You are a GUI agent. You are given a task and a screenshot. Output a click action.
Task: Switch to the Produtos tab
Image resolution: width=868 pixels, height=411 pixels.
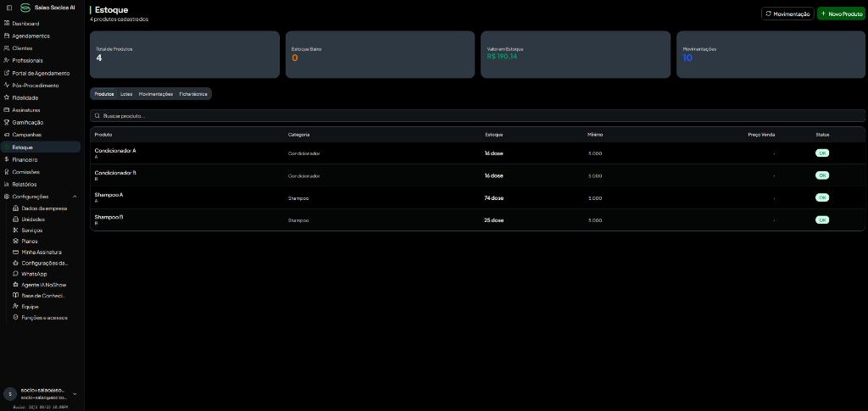pyautogui.click(x=104, y=94)
